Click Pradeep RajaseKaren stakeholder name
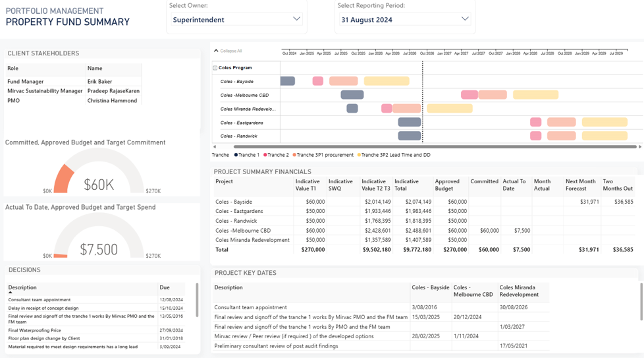 [113, 91]
